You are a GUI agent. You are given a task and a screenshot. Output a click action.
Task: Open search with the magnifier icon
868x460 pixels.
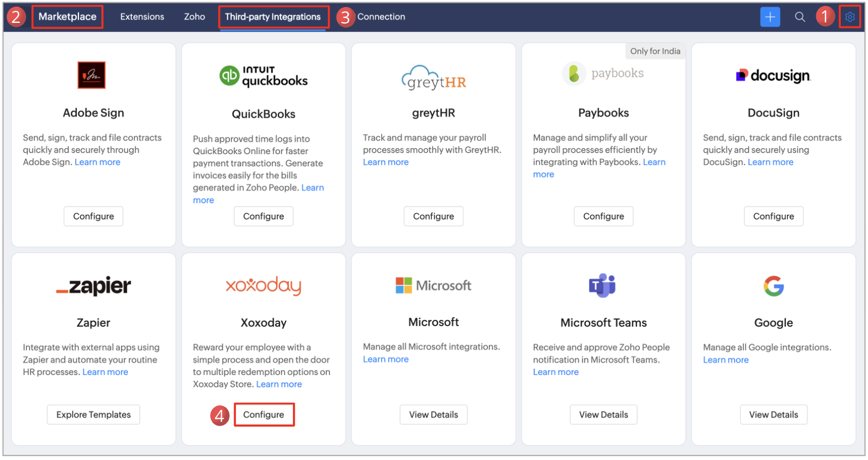(800, 17)
